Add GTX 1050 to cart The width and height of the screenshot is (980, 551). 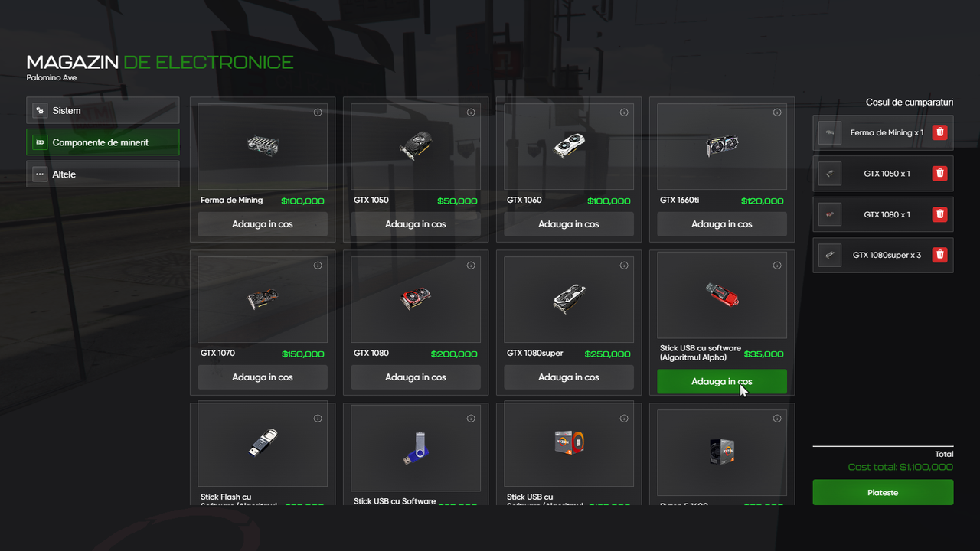(x=416, y=224)
